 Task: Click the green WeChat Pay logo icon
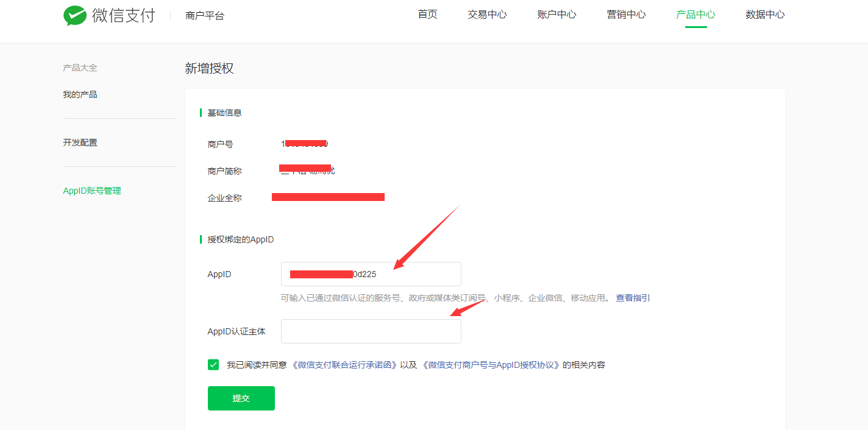click(x=74, y=16)
